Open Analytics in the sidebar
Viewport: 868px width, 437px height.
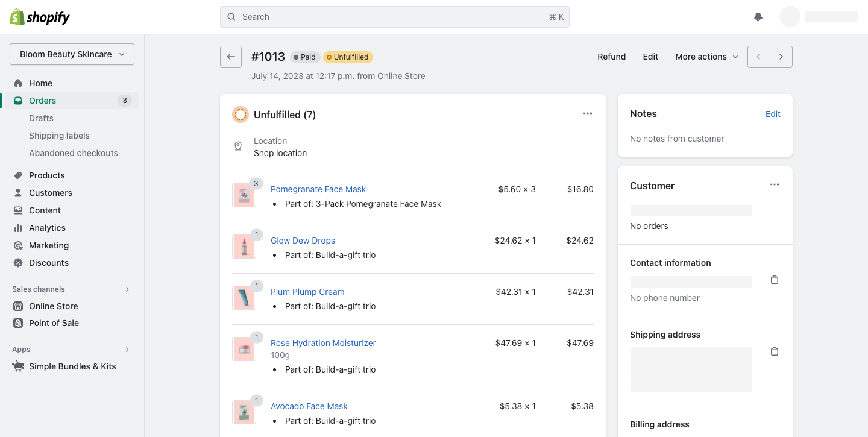point(47,228)
